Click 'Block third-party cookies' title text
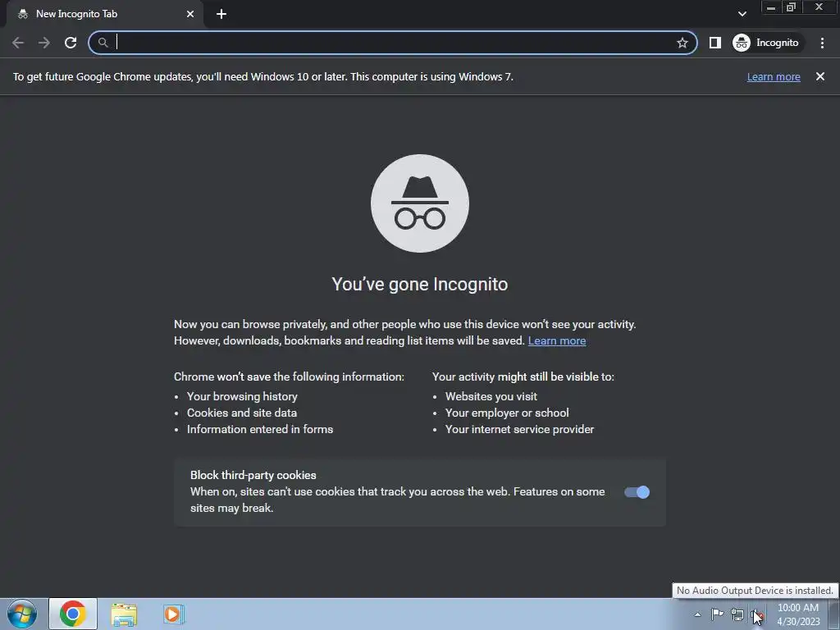 coord(253,475)
